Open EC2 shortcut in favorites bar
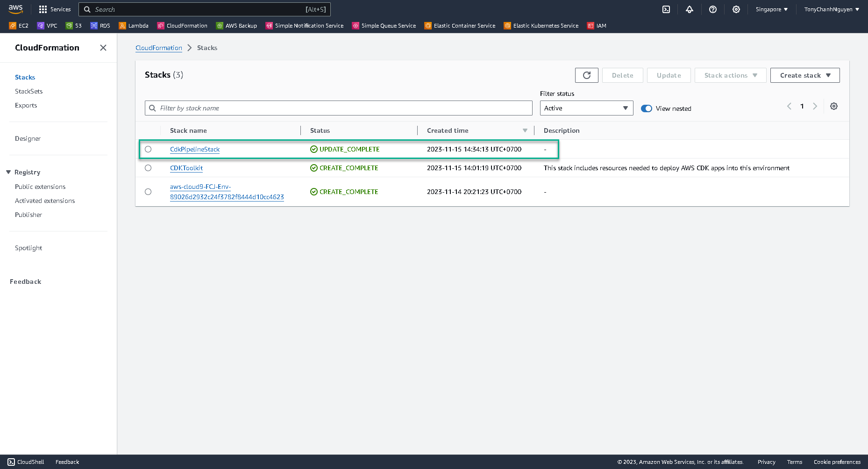The height and width of the screenshot is (469, 868). tap(19, 26)
